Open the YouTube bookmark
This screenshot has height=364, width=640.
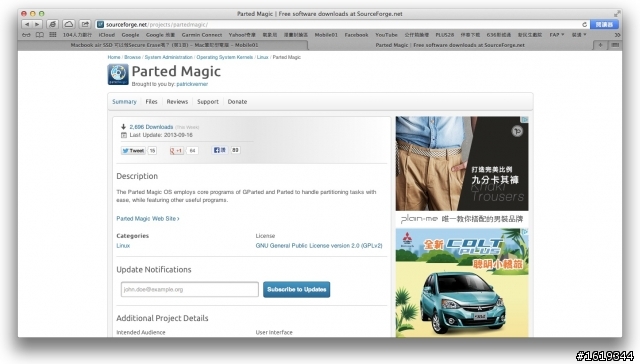click(386, 35)
